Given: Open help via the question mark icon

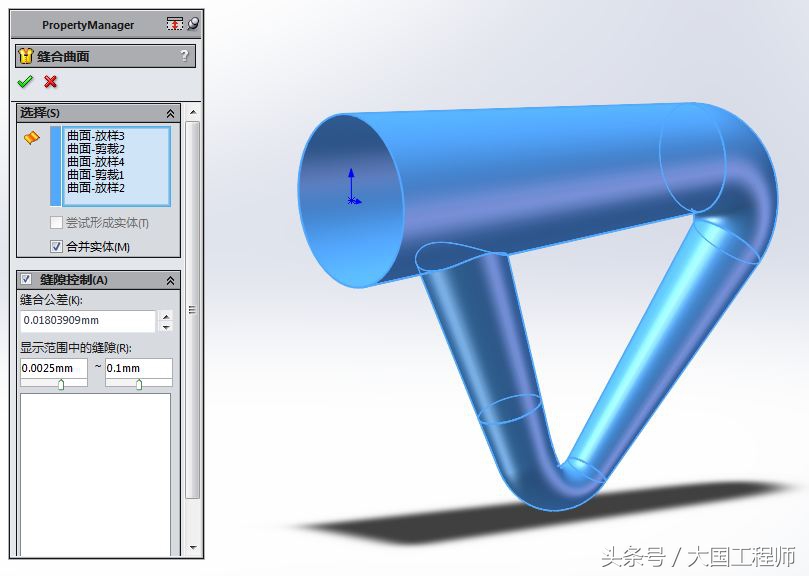Looking at the screenshot, I should [183, 56].
